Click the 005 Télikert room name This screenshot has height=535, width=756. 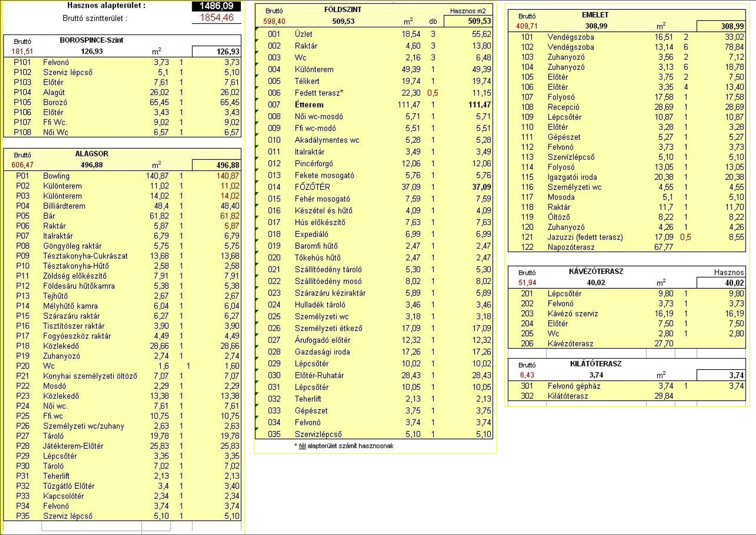pyautogui.click(x=307, y=81)
